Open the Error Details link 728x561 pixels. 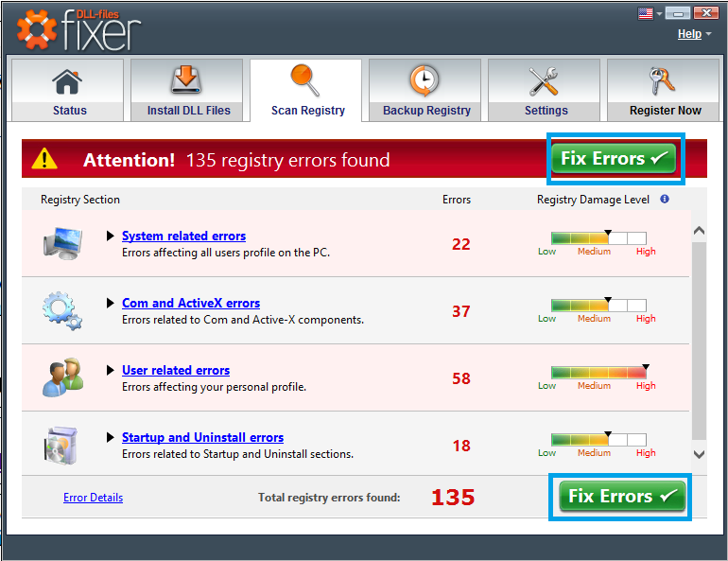click(x=93, y=498)
